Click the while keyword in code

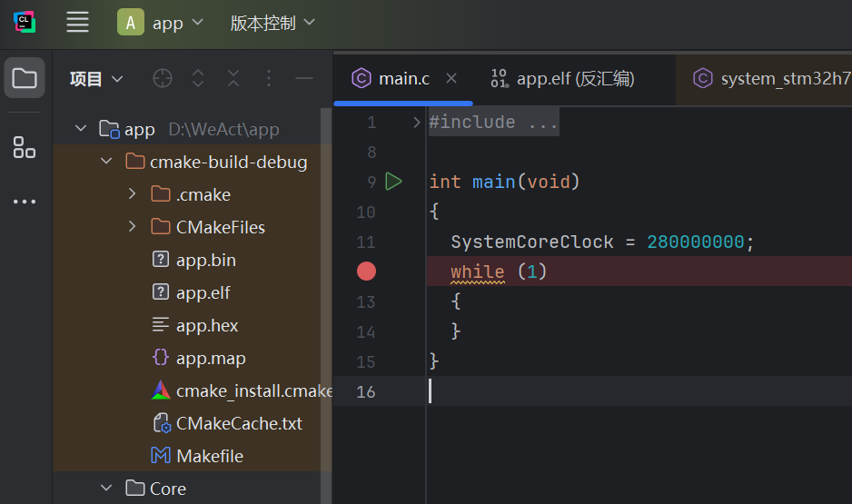pyautogui.click(x=477, y=272)
